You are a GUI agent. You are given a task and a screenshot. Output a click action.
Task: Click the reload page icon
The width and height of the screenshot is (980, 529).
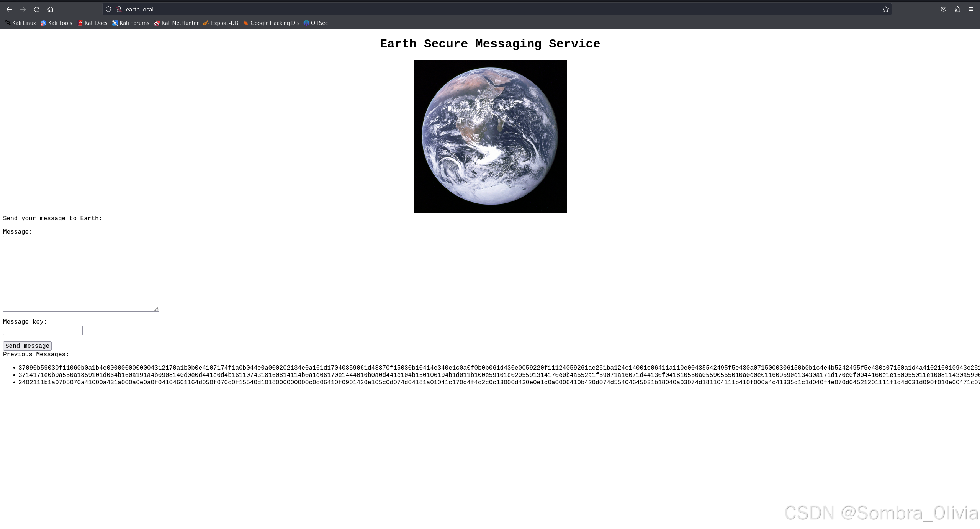(37, 9)
